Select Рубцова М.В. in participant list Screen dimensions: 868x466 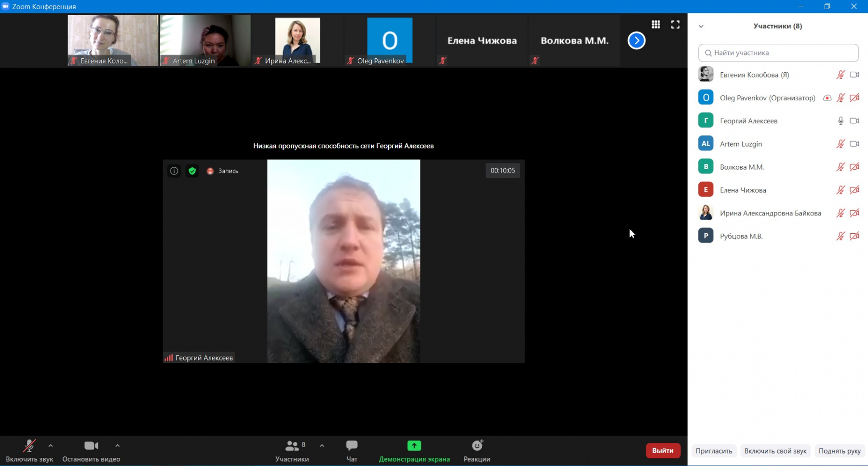778,236
